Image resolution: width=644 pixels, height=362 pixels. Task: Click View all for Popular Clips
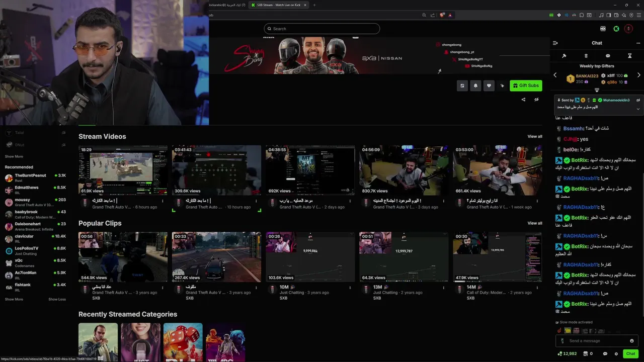[535, 223]
